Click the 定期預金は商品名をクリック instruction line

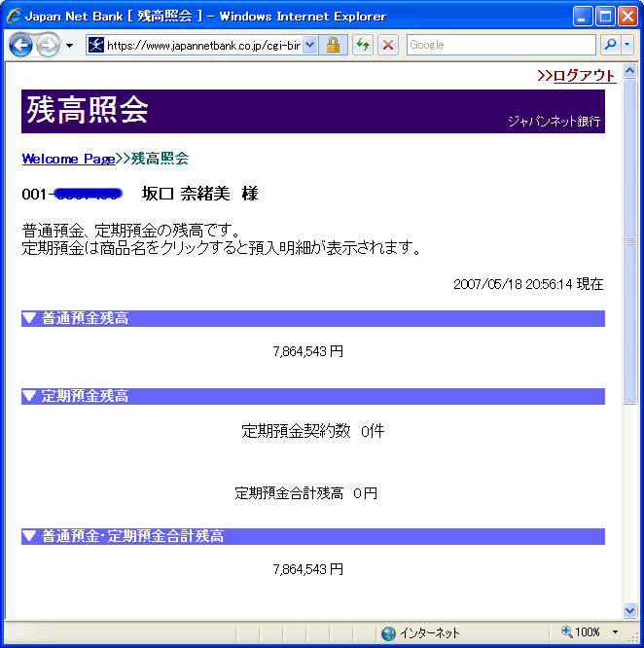(222, 248)
